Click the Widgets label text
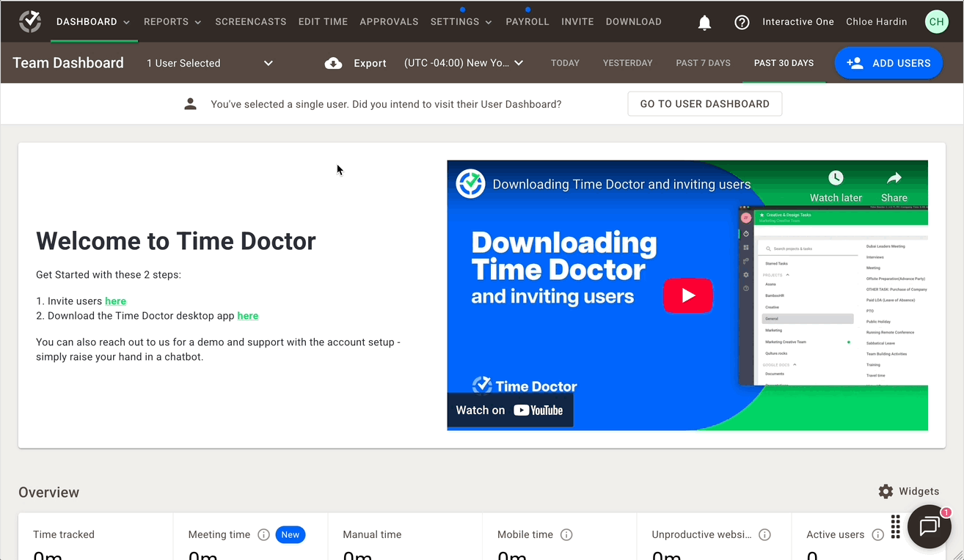 [x=919, y=491]
